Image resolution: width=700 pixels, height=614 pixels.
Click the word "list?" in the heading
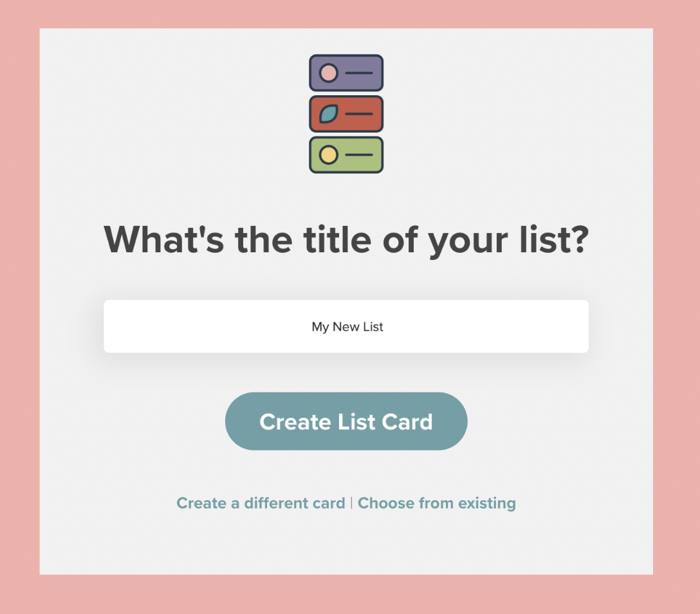click(556, 239)
